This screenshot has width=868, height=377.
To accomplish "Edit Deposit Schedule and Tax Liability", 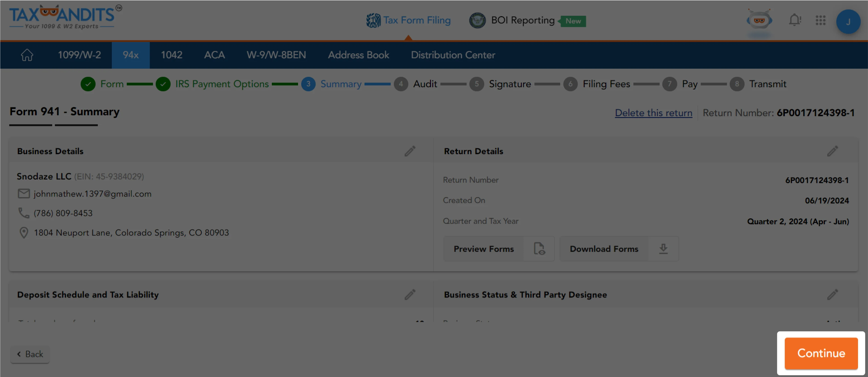I will coord(410,294).
